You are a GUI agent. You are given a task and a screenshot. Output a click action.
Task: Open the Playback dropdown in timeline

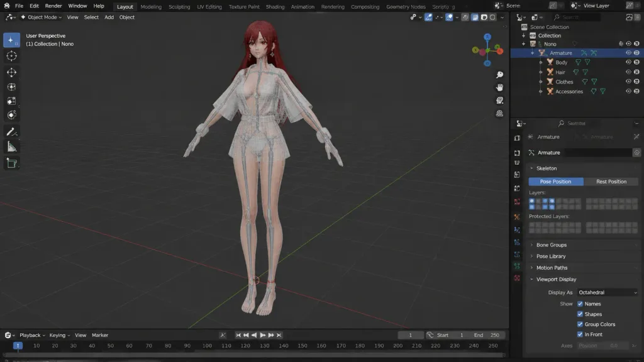(x=32, y=336)
